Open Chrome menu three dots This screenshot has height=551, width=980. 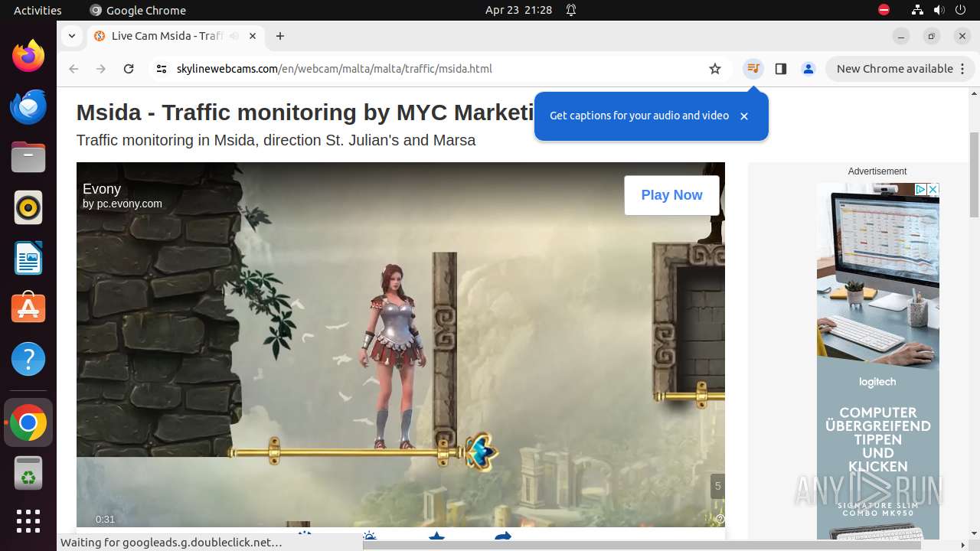coord(963,69)
